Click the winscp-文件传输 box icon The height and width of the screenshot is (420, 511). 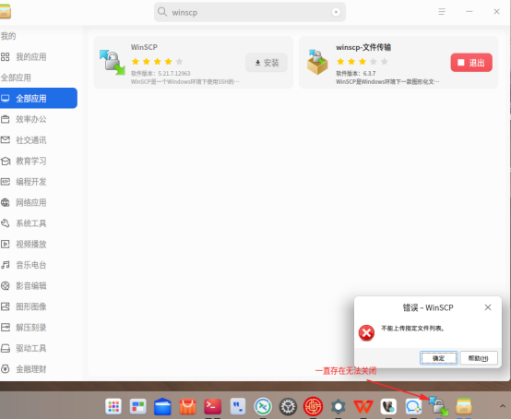pos(317,62)
